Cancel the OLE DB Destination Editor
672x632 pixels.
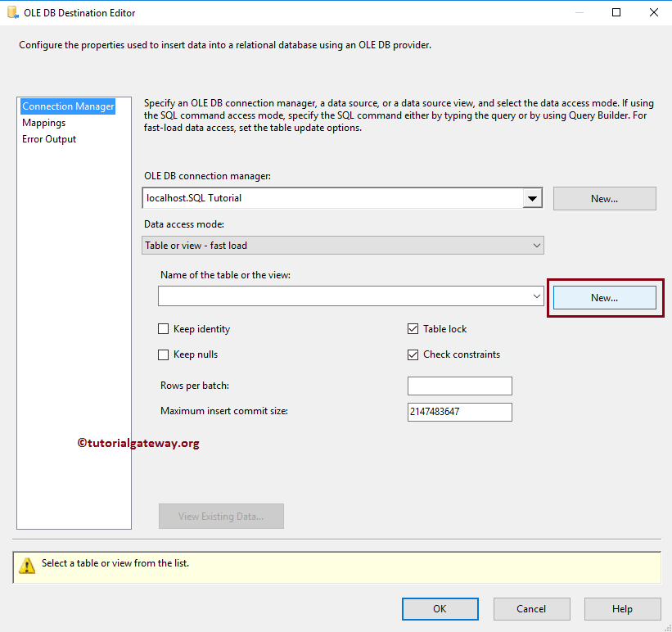coord(531,608)
